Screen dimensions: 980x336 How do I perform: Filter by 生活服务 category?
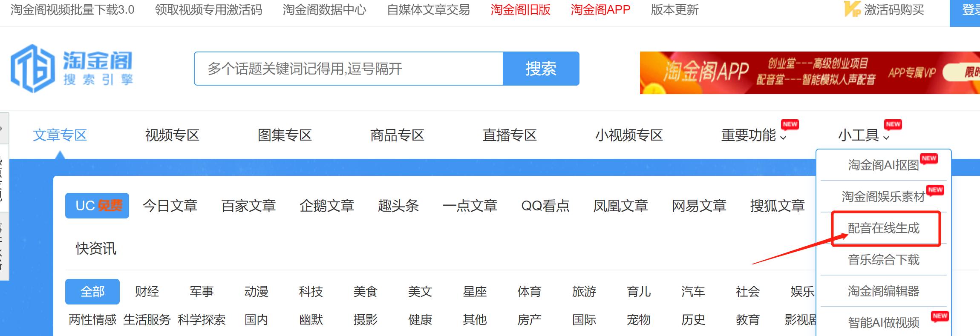point(147,320)
